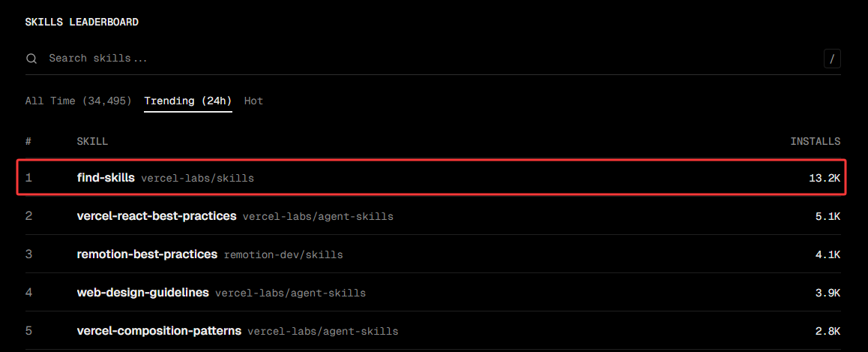Switch to the All Time tab

click(x=78, y=101)
